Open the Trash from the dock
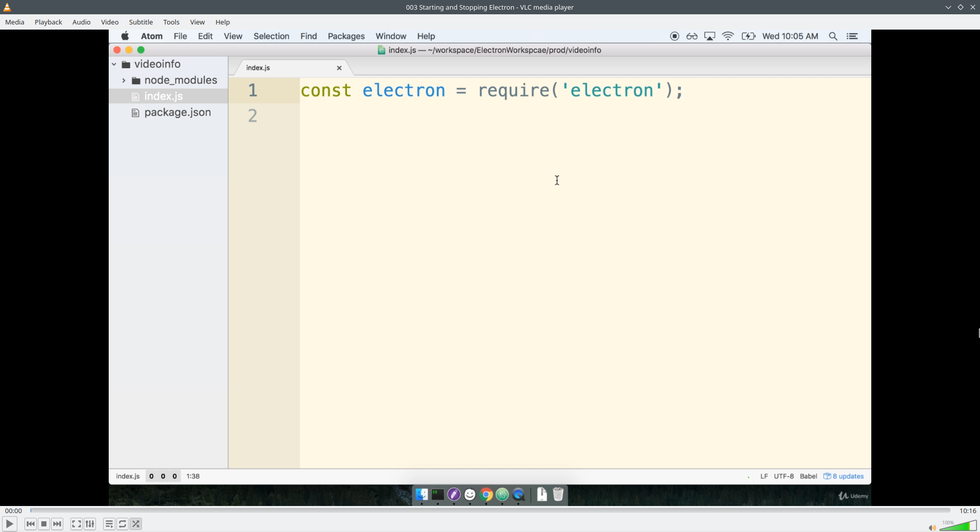The image size is (980, 532). point(558,495)
